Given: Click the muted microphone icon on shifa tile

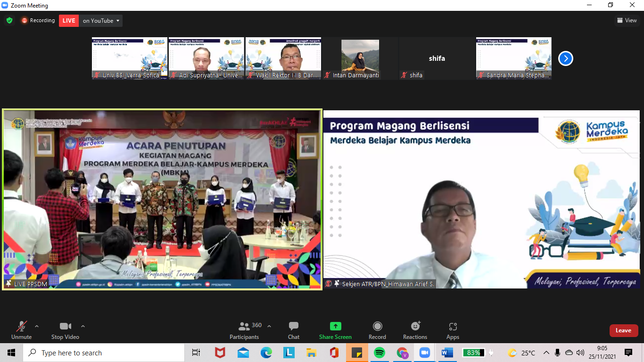Looking at the screenshot, I should point(404,75).
